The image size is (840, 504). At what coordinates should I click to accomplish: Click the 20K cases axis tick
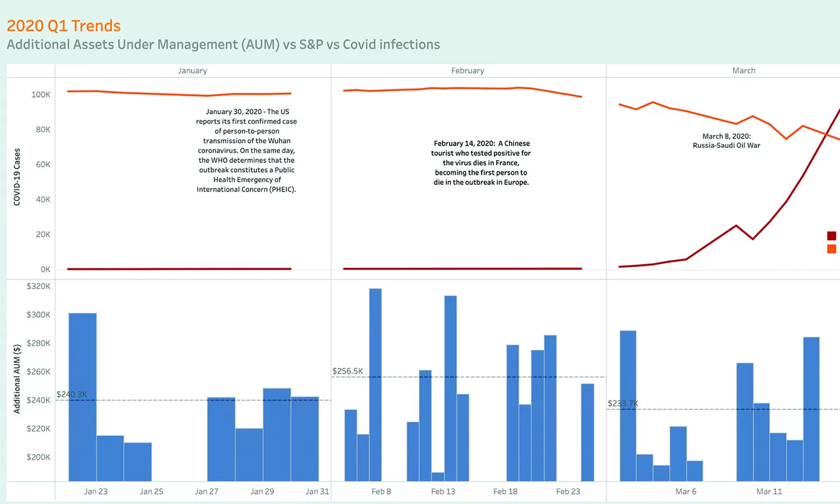43,234
